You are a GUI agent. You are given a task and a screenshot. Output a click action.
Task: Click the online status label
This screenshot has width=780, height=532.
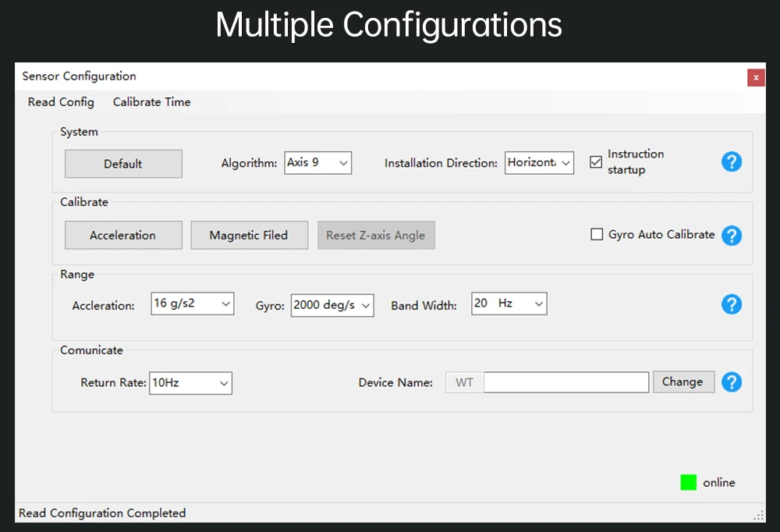719,483
